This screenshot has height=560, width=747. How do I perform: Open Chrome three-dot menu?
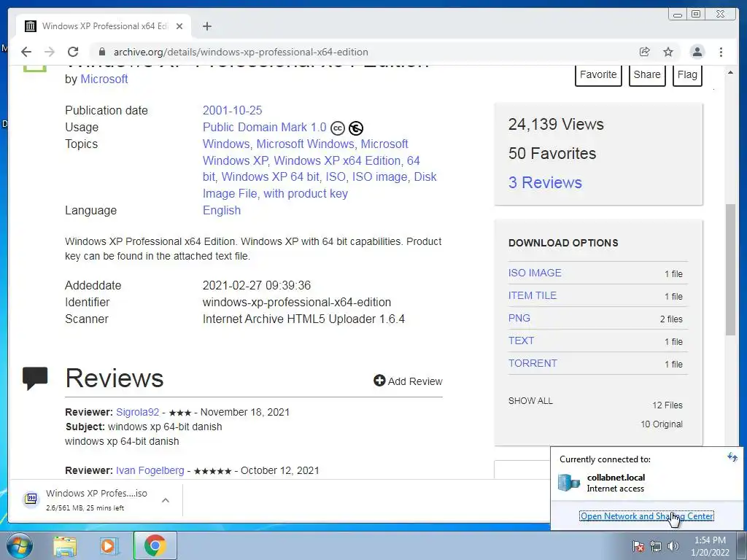click(721, 52)
